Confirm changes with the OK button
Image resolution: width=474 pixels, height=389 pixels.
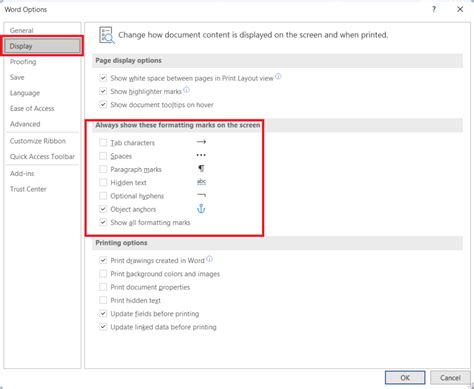click(405, 378)
